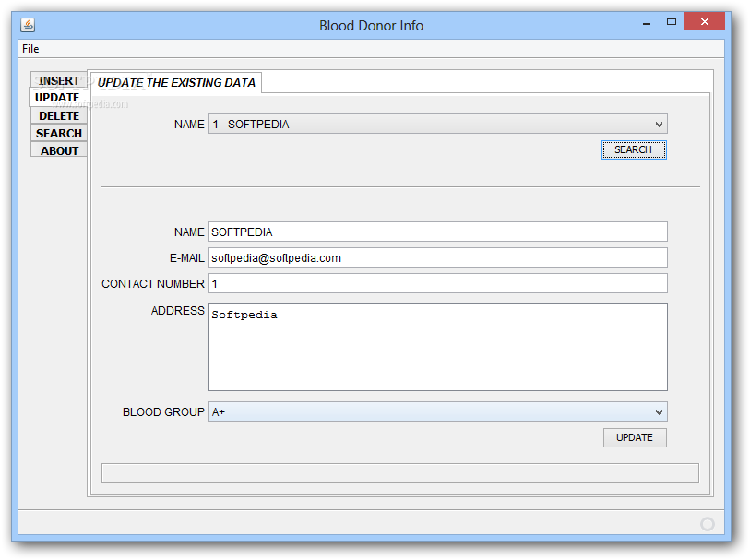
Task: Open the File menu
Action: [30, 49]
